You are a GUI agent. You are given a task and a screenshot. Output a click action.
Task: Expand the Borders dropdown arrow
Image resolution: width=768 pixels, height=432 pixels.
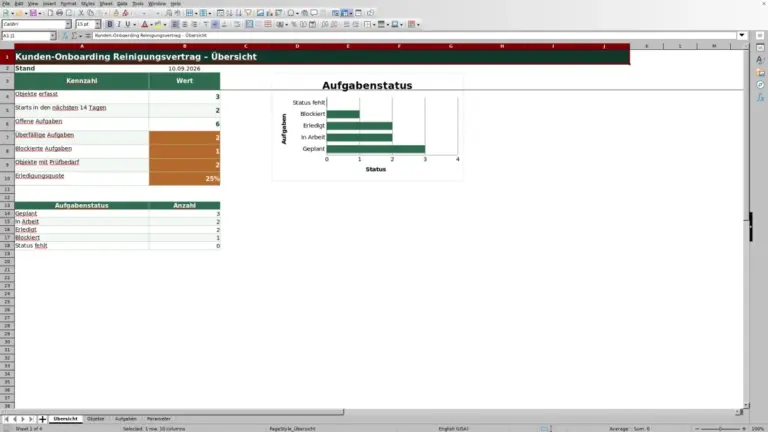coord(374,24)
